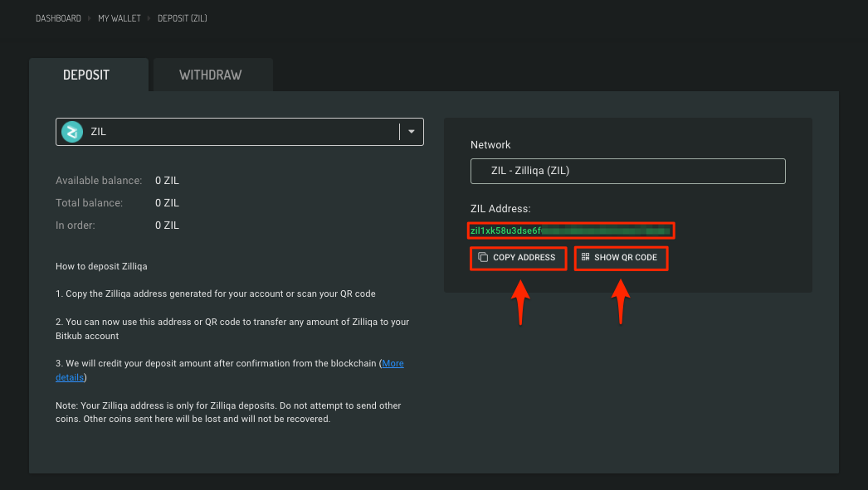Click the ZIL coin logo icon
The image size is (868, 490).
coord(72,132)
